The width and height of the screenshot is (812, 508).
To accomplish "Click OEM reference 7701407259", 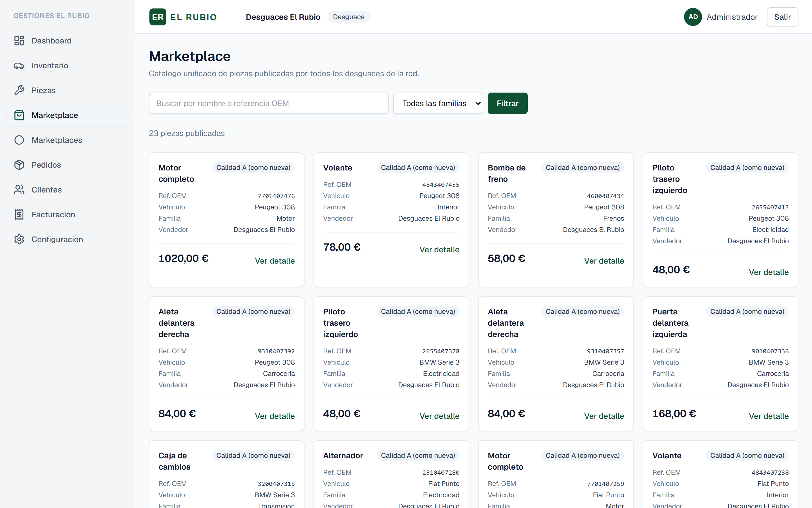I will tap(605, 484).
